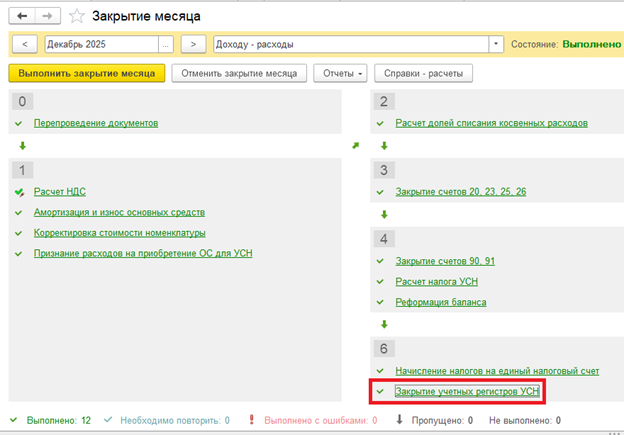Screen dimensions: 624x435
Task: Click Отменить закрытие месяца button
Action: [239, 73]
